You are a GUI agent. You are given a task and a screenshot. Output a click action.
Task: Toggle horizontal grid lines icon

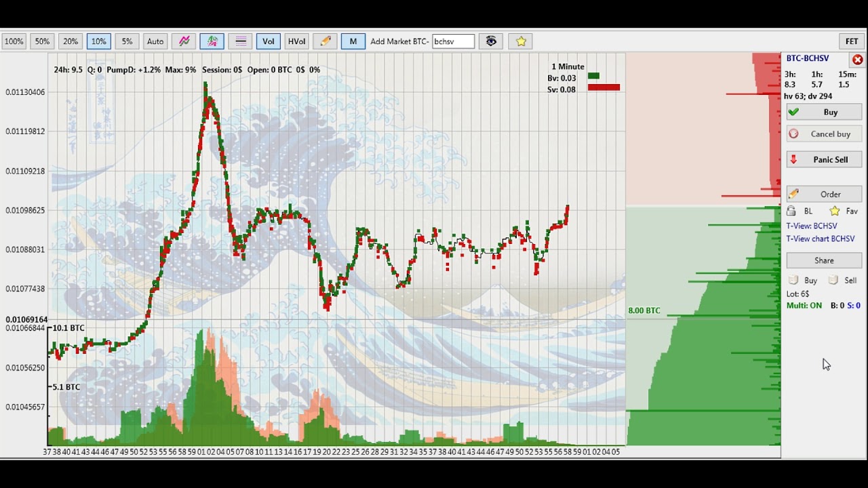pos(240,41)
